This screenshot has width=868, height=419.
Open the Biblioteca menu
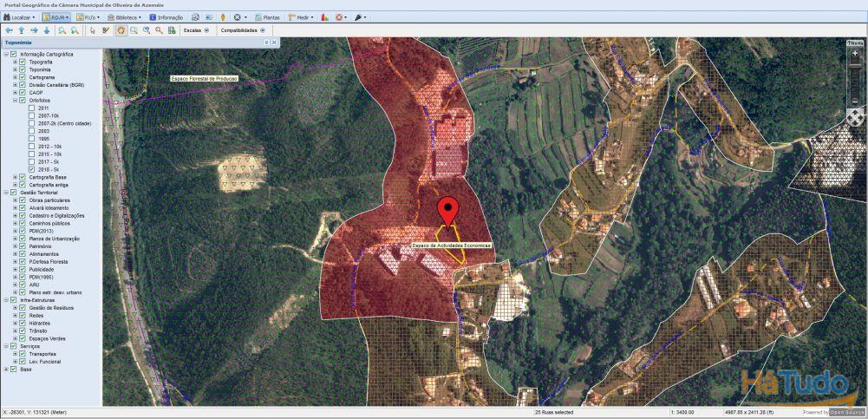(127, 17)
